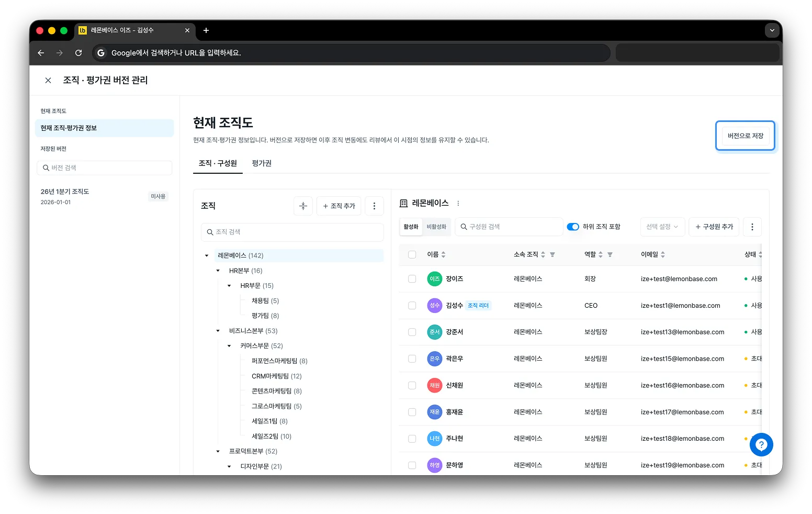Click 강준서's avatar icon

(435, 332)
